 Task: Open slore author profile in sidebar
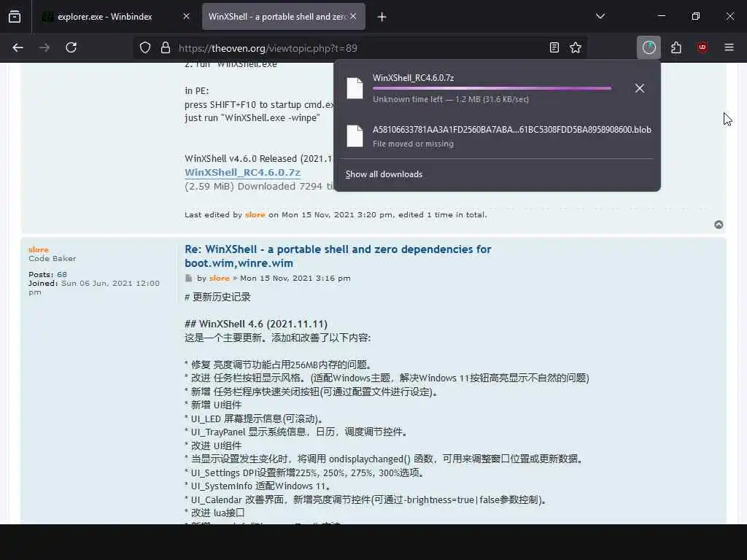point(39,249)
